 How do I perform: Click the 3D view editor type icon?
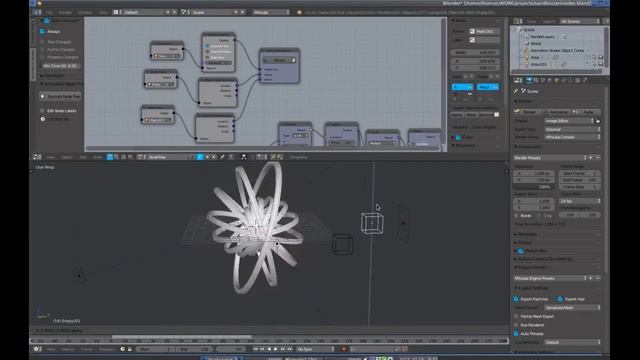37,157
